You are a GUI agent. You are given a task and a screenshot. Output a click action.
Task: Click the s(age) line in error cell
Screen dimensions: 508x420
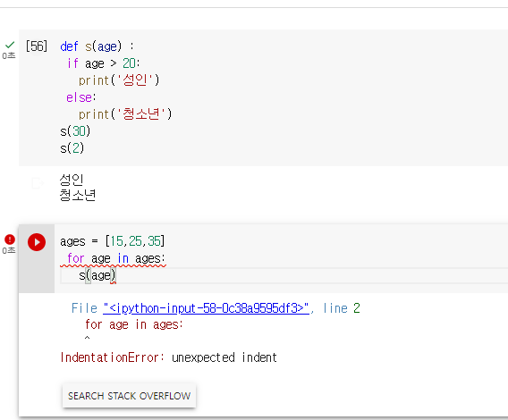pyautogui.click(x=97, y=275)
